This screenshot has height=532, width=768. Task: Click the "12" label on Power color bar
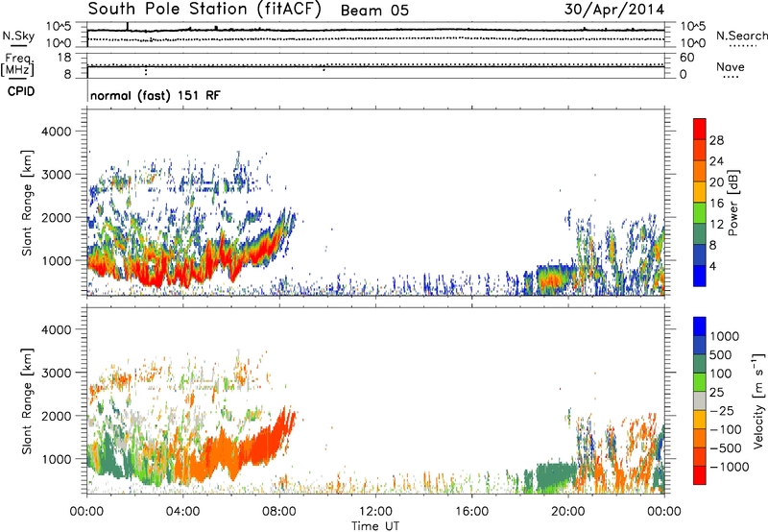pyautogui.click(x=716, y=225)
